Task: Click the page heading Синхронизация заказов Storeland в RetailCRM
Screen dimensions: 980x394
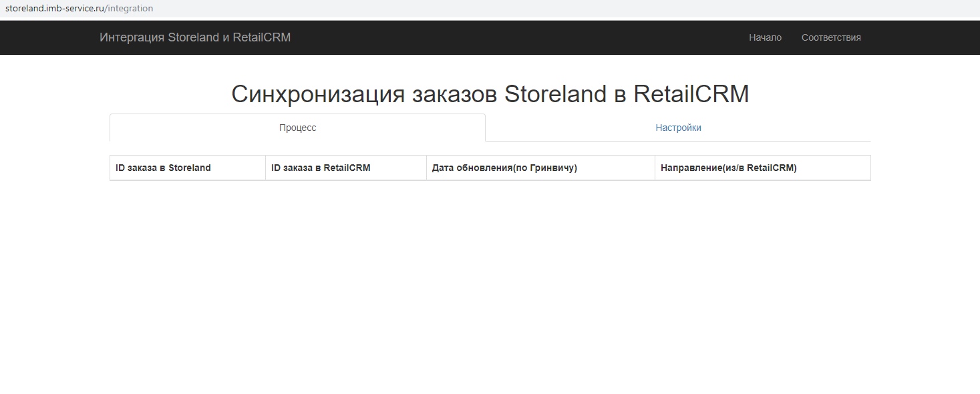Action: [x=490, y=94]
